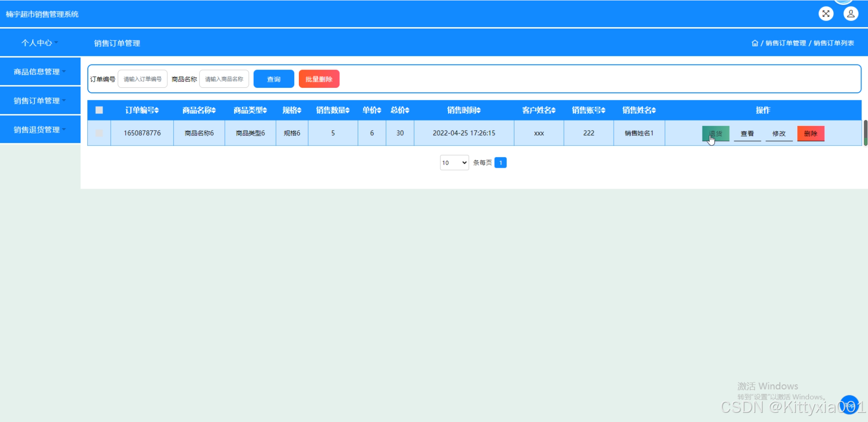
Task: Toggle the select-all checkbox in table header
Action: [99, 110]
